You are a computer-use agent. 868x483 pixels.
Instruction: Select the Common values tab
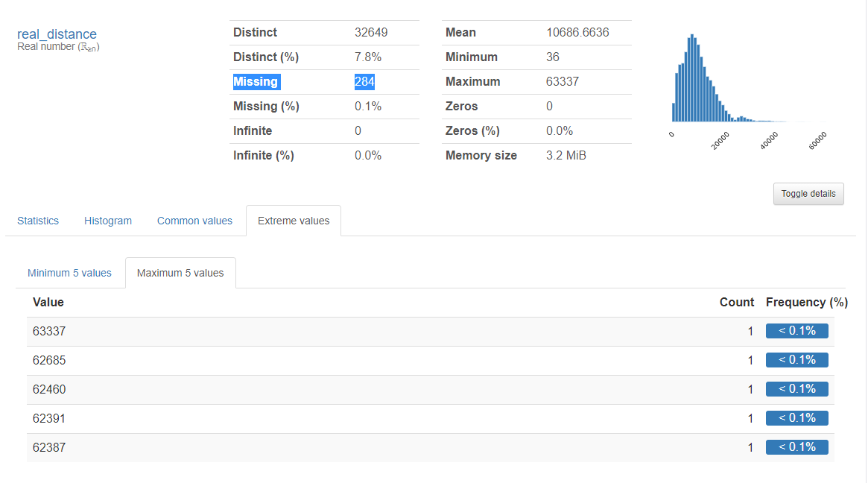(194, 221)
